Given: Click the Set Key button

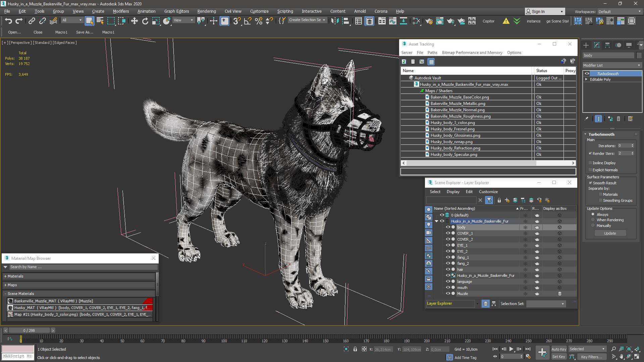Looking at the screenshot, I should click(558, 357).
